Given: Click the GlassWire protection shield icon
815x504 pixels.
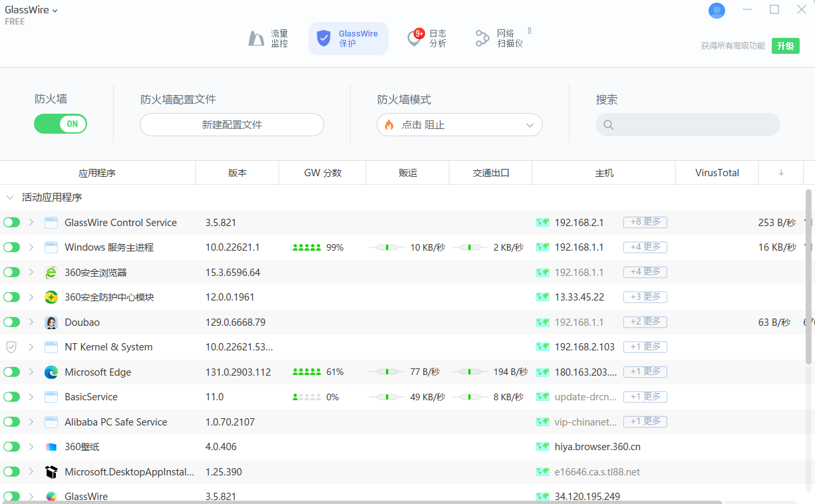Looking at the screenshot, I should (324, 38).
